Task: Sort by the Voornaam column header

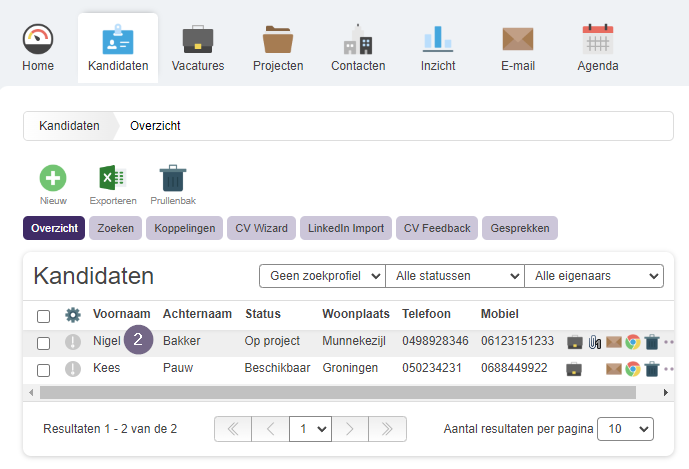Action: point(122,314)
